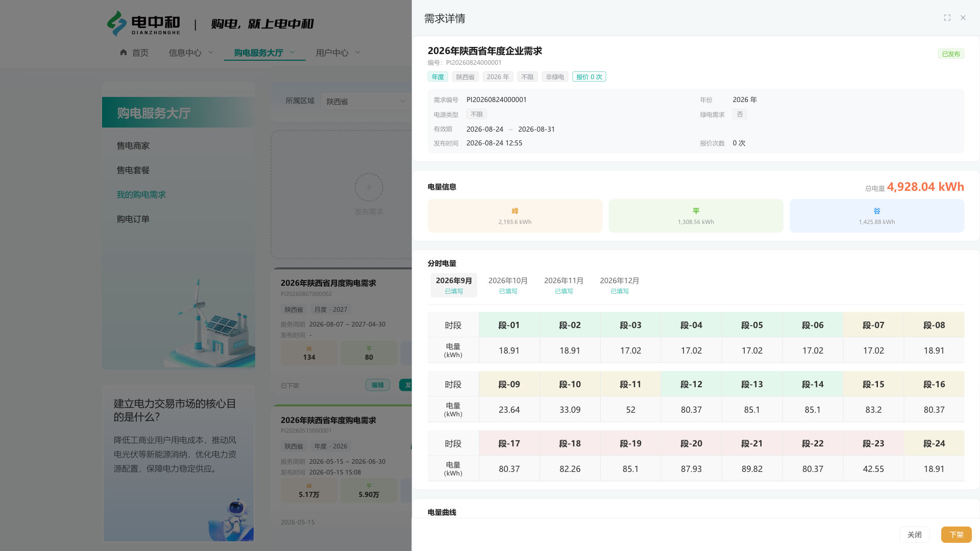
Task: Click the plus icon for 发布需求
Action: (x=369, y=187)
